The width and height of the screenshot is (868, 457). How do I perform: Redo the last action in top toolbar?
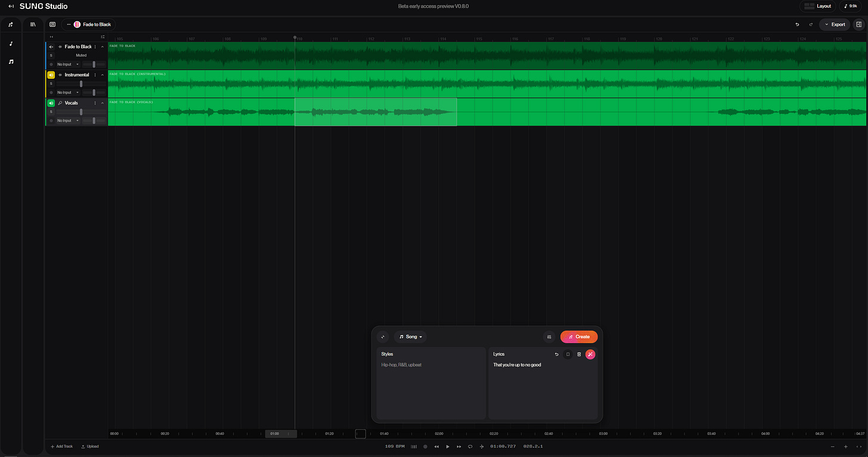pyautogui.click(x=811, y=24)
